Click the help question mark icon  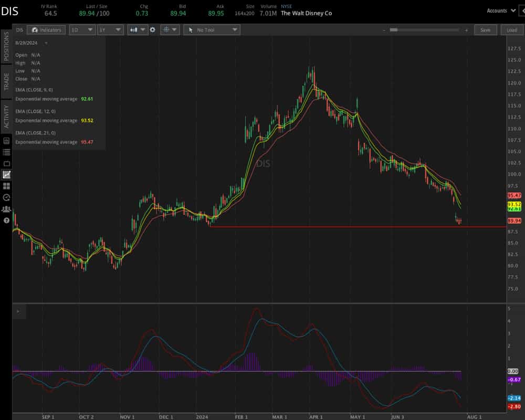6,220
